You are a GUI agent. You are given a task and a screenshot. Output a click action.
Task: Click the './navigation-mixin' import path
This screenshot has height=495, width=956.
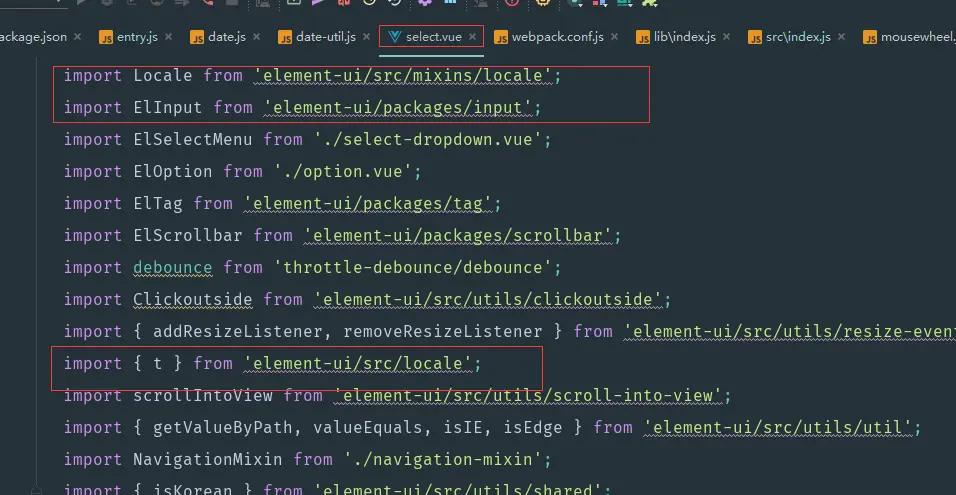pos(443,460)
